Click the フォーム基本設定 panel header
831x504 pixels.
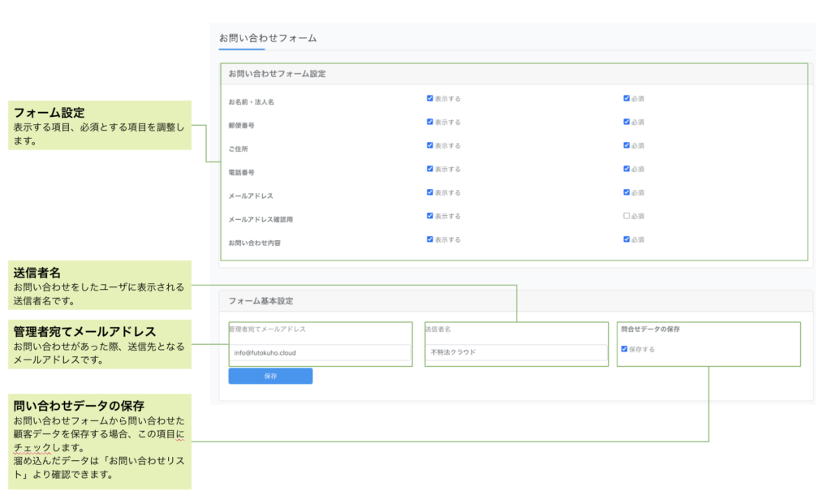point(261,300)
